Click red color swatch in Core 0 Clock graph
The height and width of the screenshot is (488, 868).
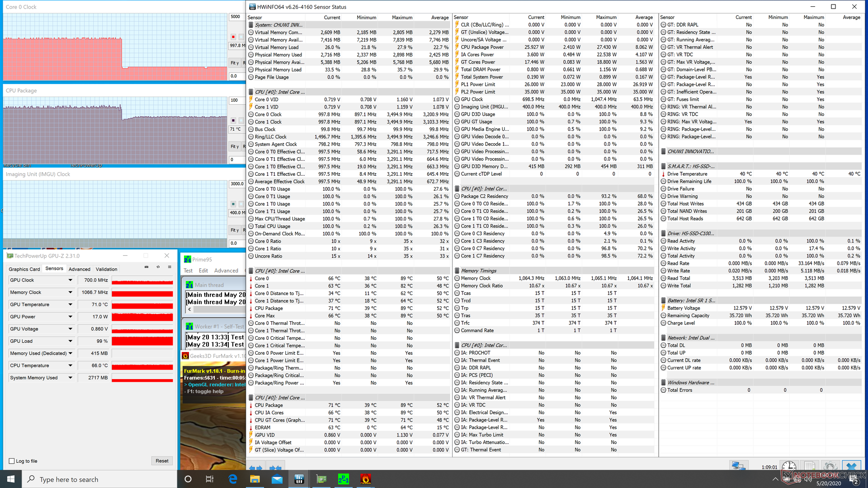point(233,37)
